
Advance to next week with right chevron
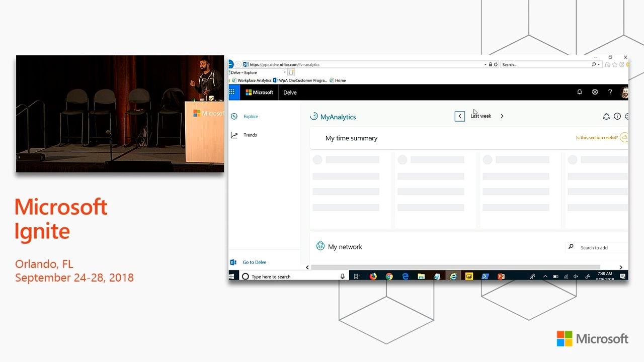(502, 116)
